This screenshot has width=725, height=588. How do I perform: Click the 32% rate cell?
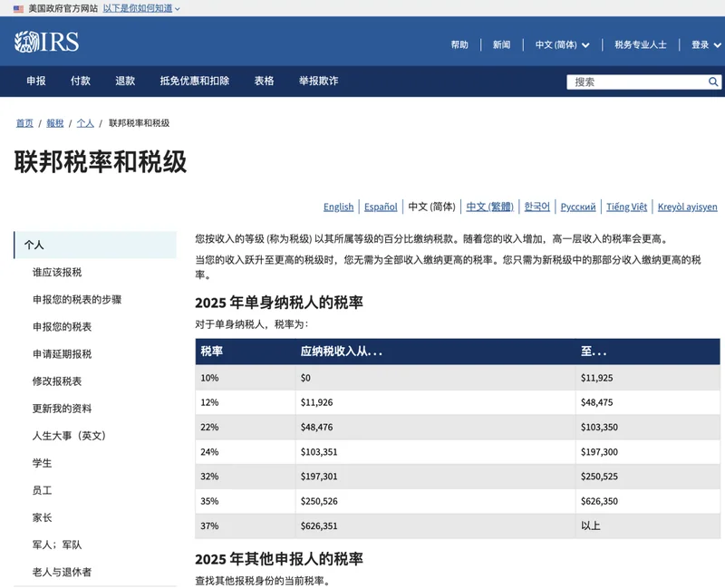tap(245, 477)
